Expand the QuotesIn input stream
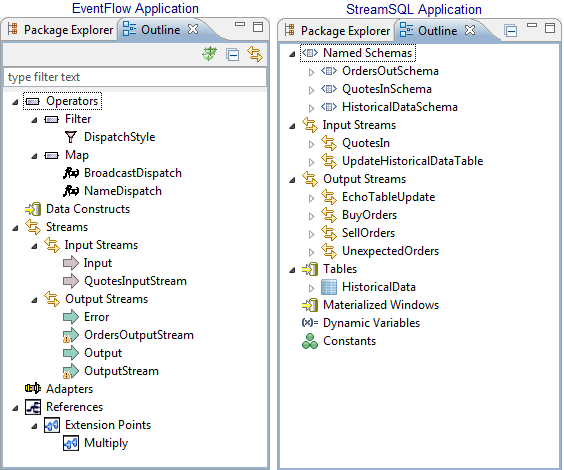Image resolution: width=564 pixels, height=470 pixels. click(x=311, y=144)
